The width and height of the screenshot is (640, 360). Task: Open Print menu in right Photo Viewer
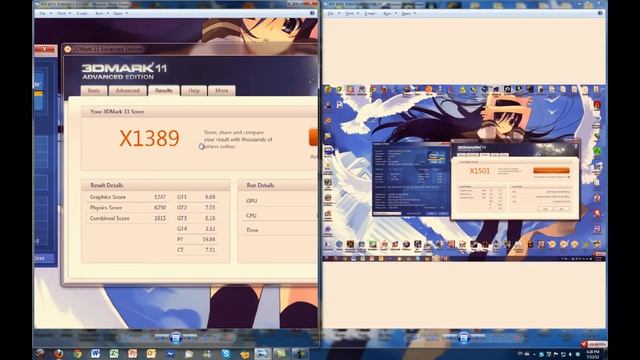pyautogui.click(x=351, y=13)
